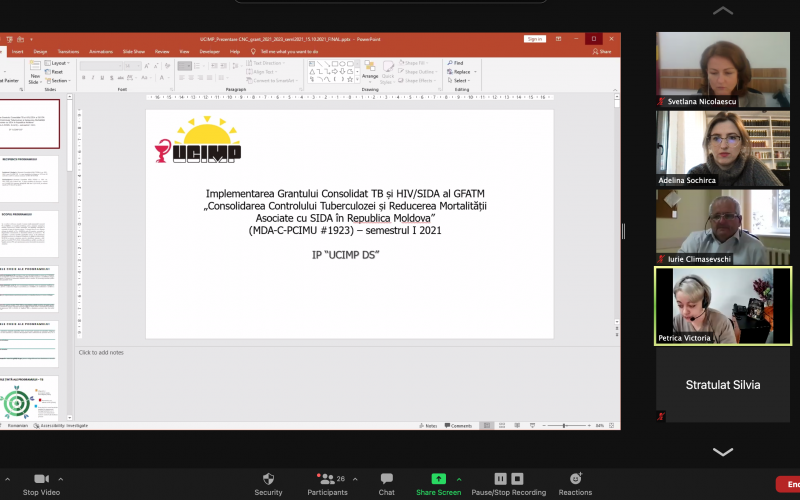Open the Reactions menu
800x500 pixels.
(575, 479)
